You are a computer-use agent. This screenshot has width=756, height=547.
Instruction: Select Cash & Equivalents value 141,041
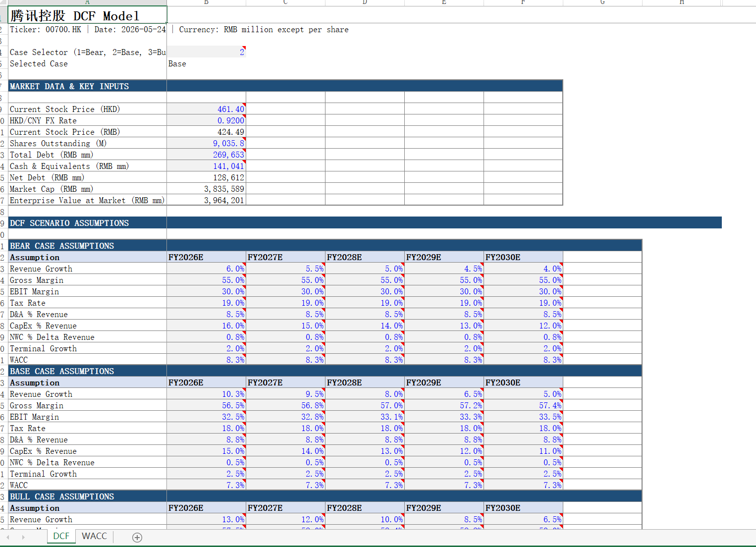click(x=207, y=166)
